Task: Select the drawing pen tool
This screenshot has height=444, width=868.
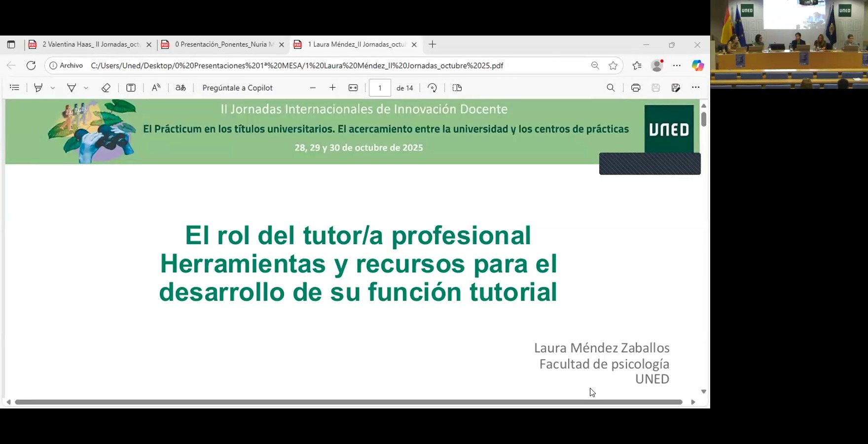Action: pos(71,87)
